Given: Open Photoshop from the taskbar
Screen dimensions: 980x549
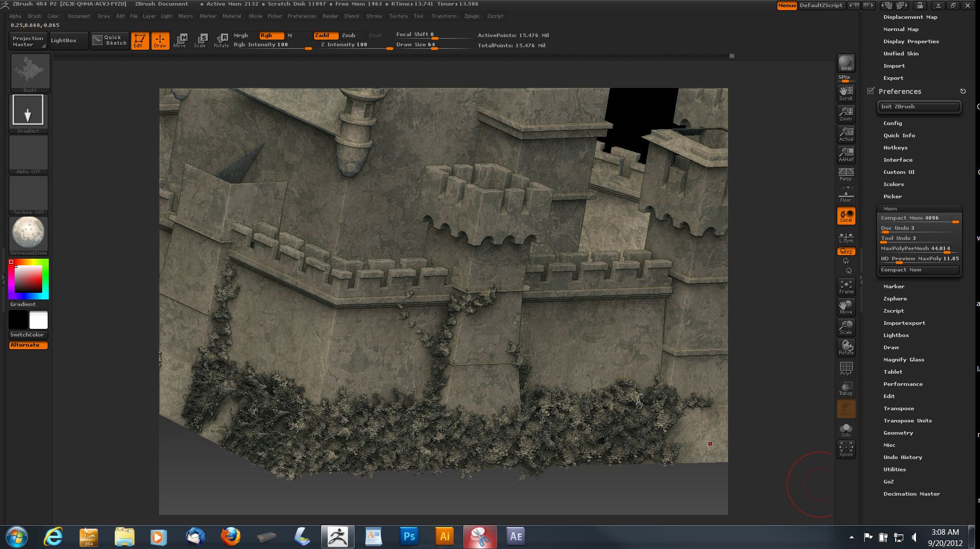Looking at the screenshot, I should coord(409,537).
